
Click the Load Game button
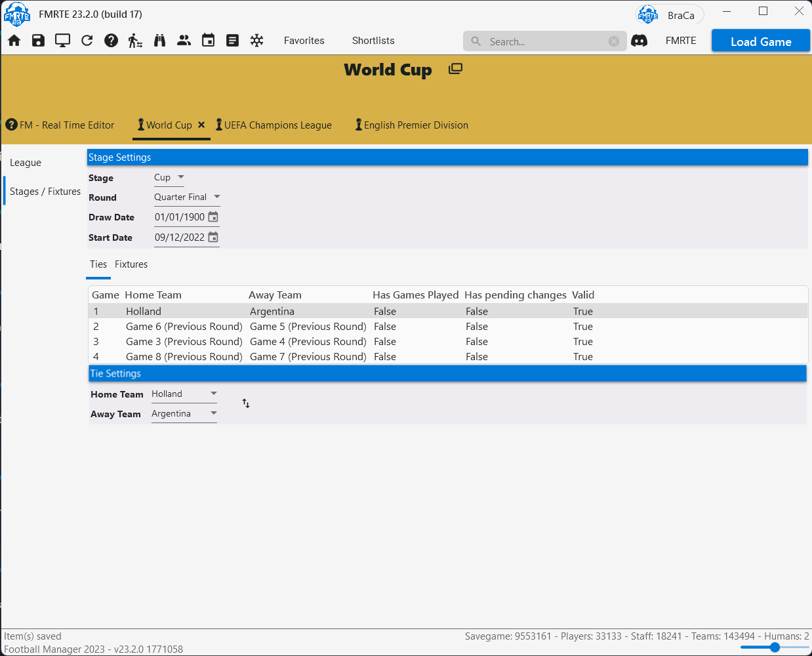(761, 41)
